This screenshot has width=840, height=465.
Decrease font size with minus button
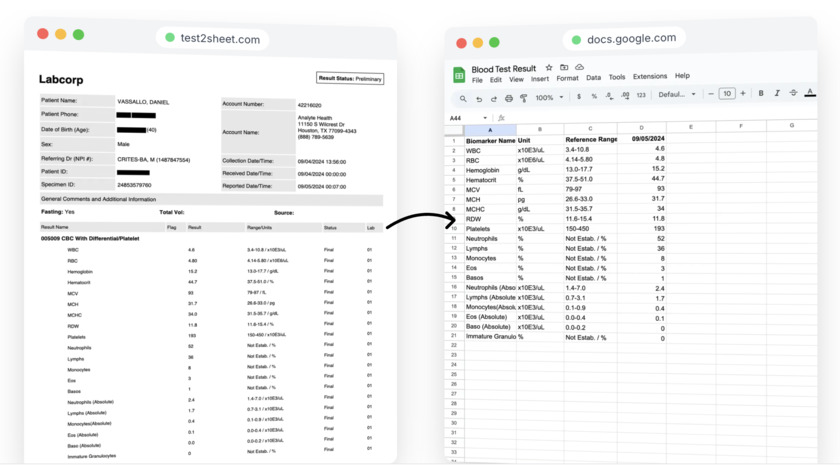[711, 94]
